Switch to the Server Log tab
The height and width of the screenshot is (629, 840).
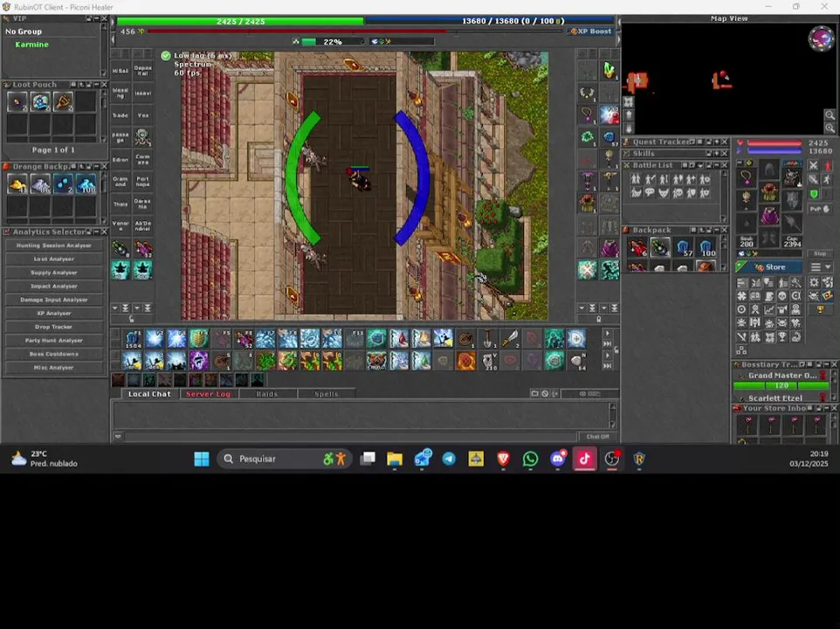[208, 394]
